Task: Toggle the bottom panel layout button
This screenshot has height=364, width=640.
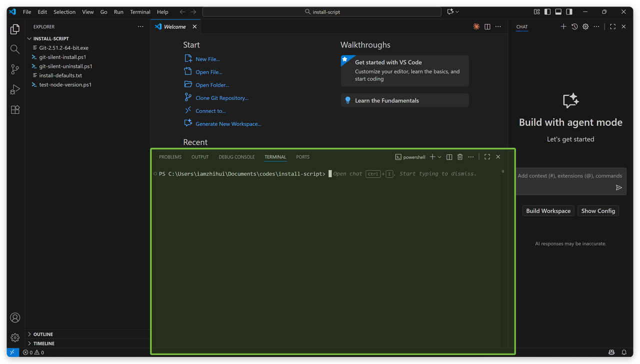Action: click(x=558, y=11)
